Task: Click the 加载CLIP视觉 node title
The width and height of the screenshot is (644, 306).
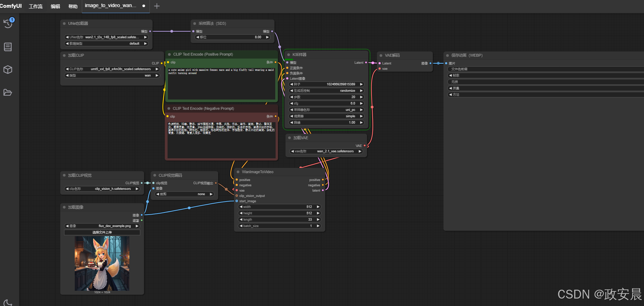Action: click(80, 175)
